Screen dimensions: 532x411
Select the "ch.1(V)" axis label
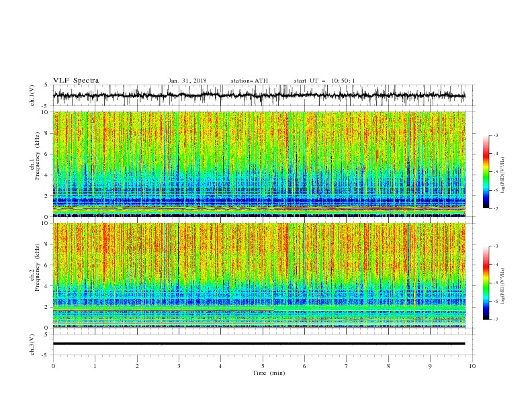(x=32, y=95)
